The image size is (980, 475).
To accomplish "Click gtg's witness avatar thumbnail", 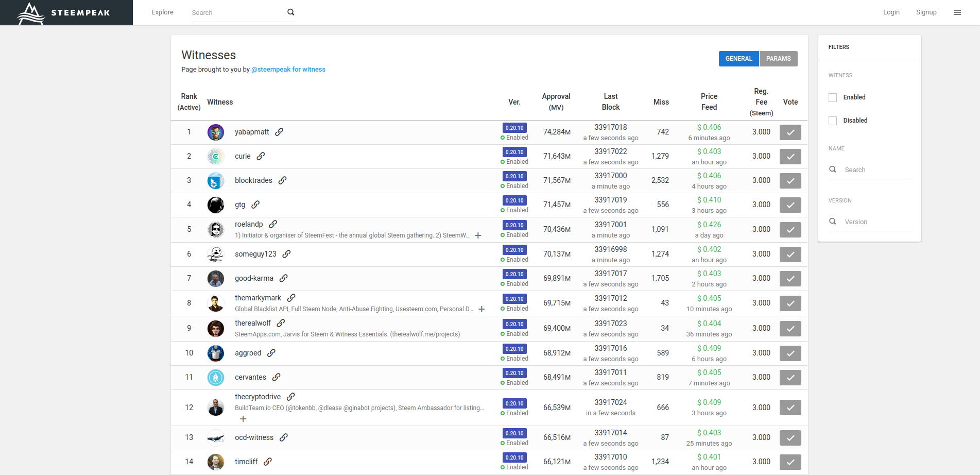I will (x=216, y=205).
